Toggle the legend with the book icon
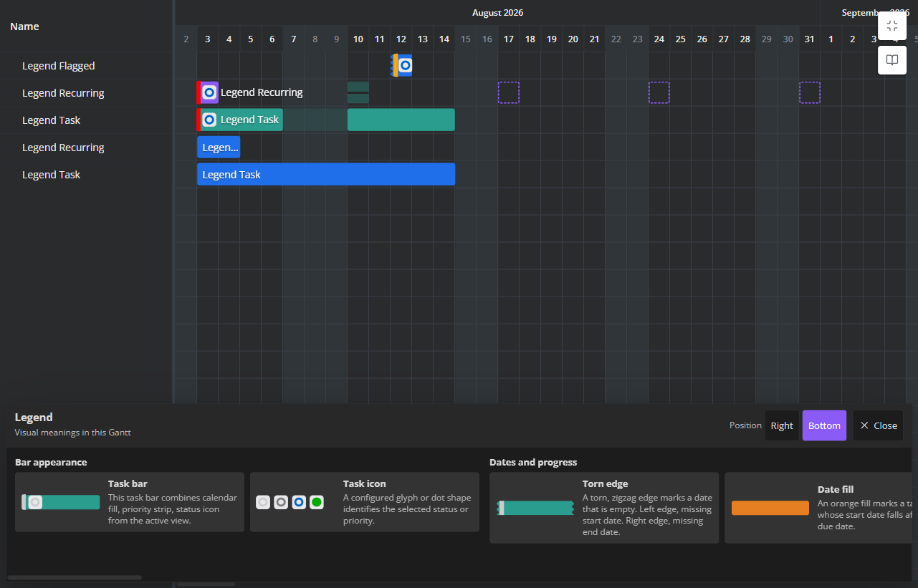The height and width of the screenshot is (588, 918). point(892,60)
